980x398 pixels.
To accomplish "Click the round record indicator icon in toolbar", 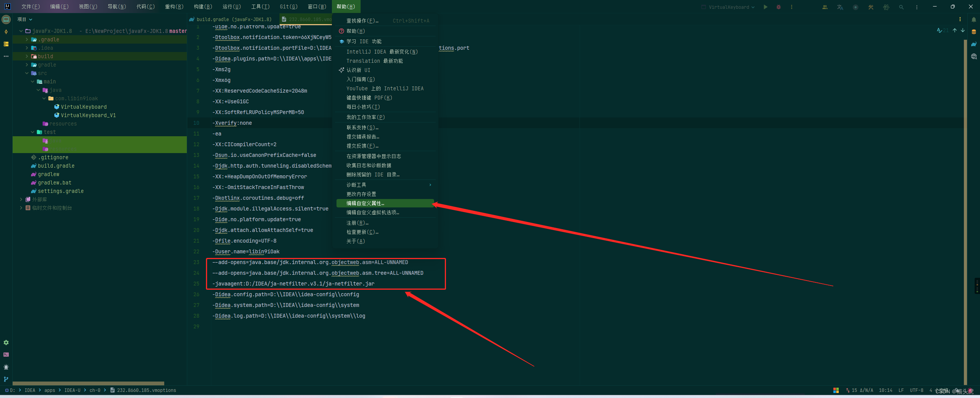I will point(856,7).
